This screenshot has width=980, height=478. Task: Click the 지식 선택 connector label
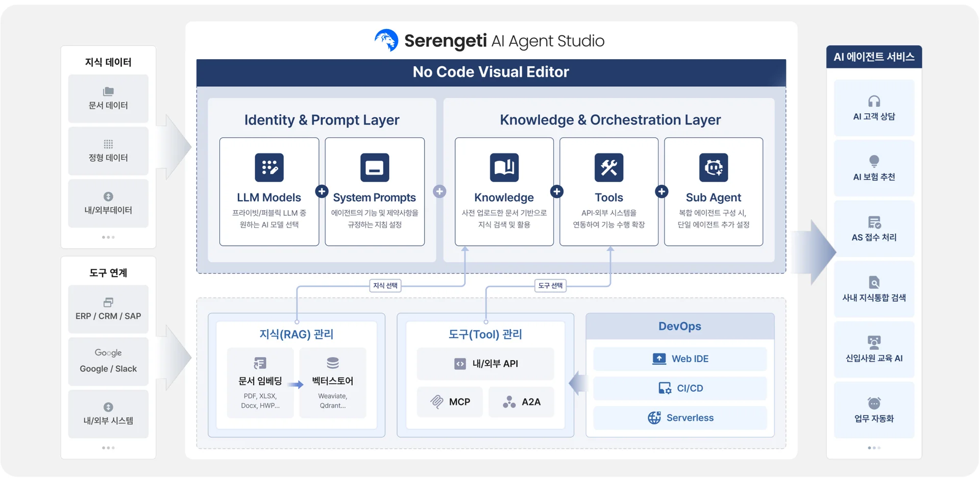385,286
